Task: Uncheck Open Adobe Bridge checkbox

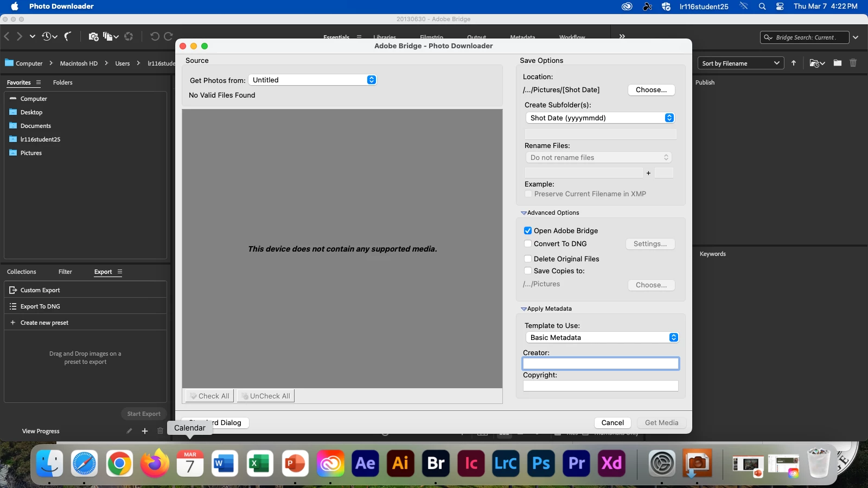Action: click(x=528, y=230)
